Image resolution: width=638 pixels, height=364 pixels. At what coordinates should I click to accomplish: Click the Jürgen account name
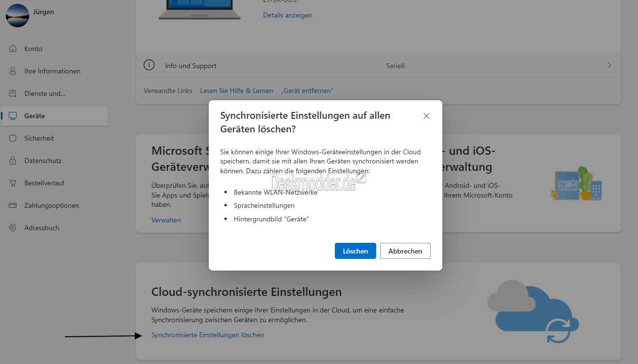[44, 12]
